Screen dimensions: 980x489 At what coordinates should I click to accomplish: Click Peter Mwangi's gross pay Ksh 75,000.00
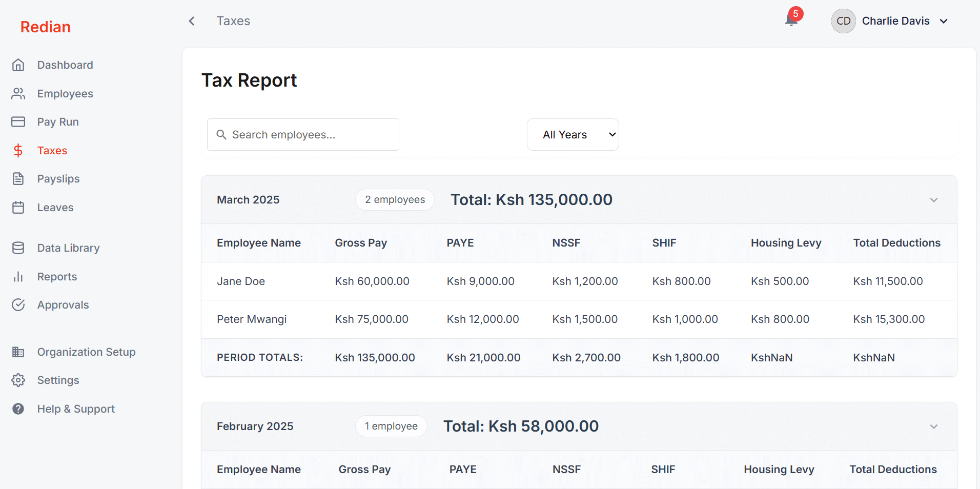372,319
